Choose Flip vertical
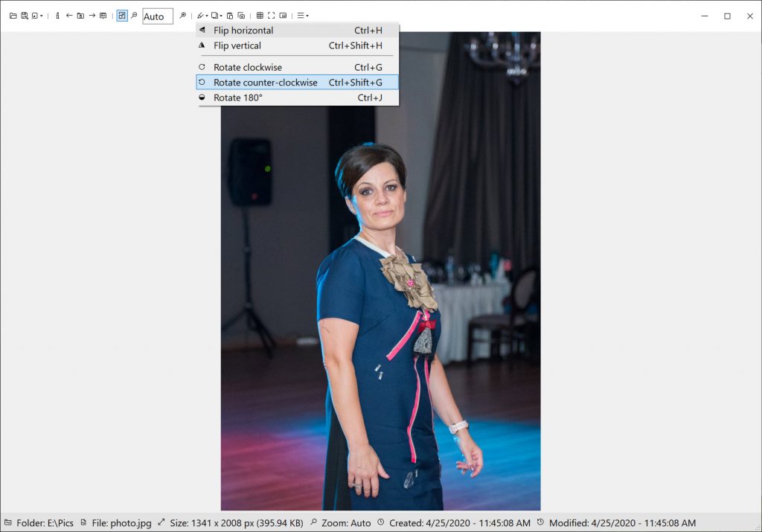This screenshot has width=762, height=532. click(x=298, y=45)
